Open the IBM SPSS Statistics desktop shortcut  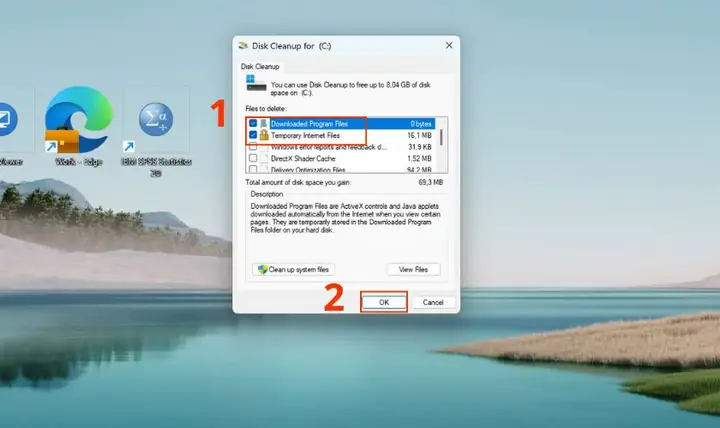pos(156,120)
